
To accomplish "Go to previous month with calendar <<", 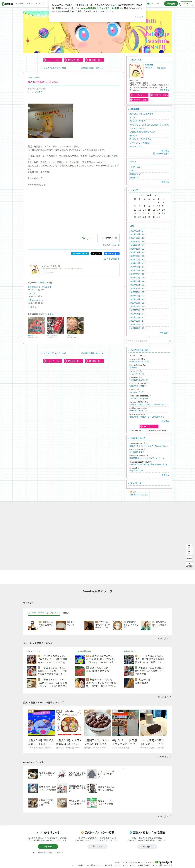I will click(x=142, y=195).
